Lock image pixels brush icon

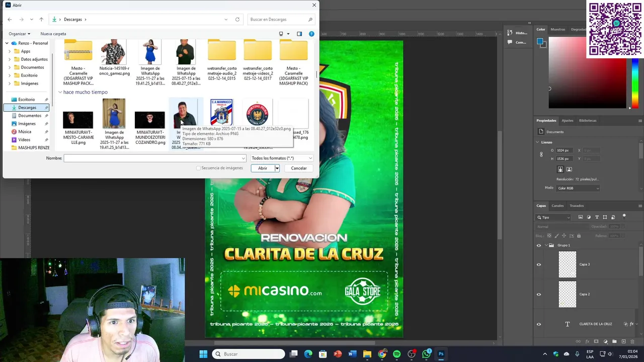tap(558, 236)
